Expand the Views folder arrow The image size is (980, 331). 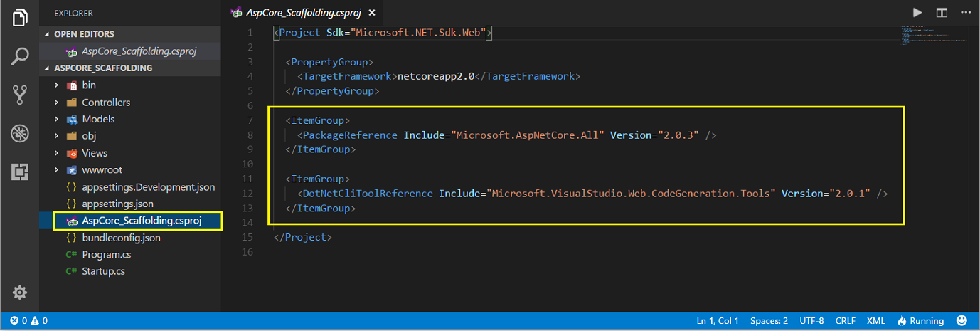pos(56,153)
